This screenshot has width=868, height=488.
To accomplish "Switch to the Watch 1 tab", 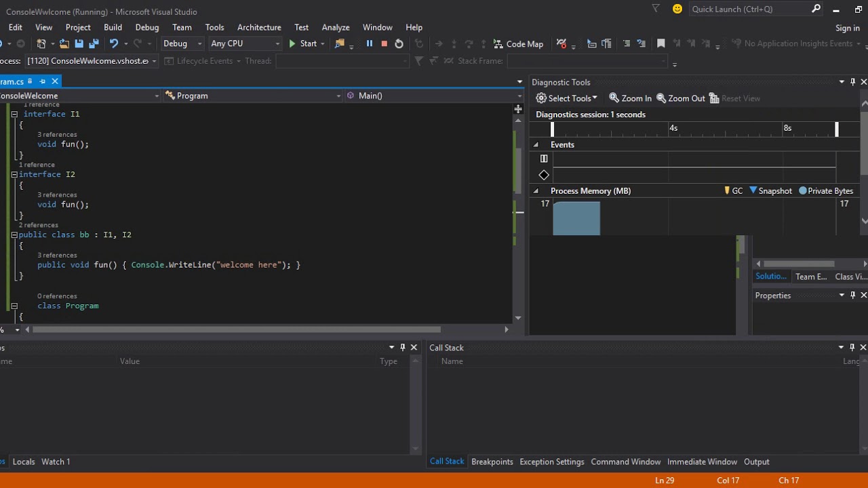I will 56,462.
